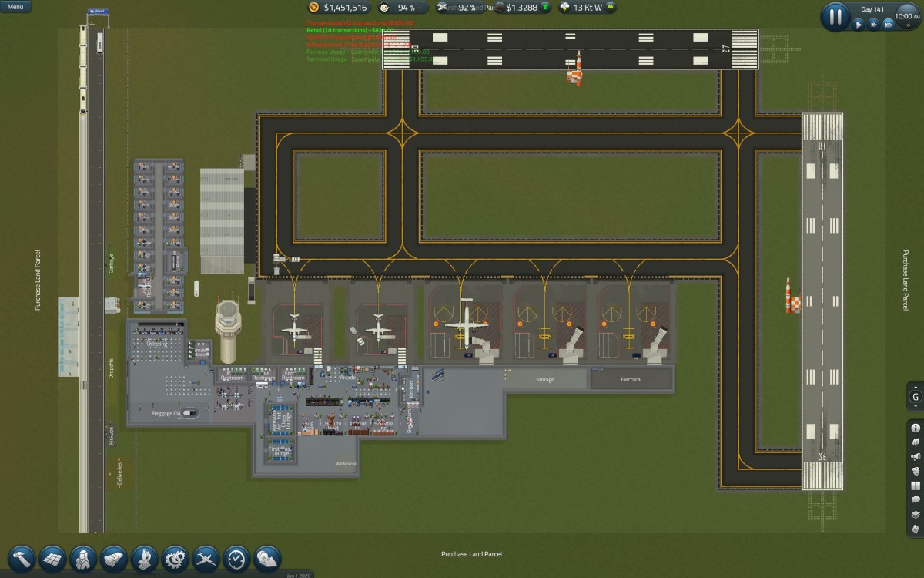This screenshot has height=578, width=924.
Task: Click Purchase Land Parcel at the bottom
Action: coord(471,553)
